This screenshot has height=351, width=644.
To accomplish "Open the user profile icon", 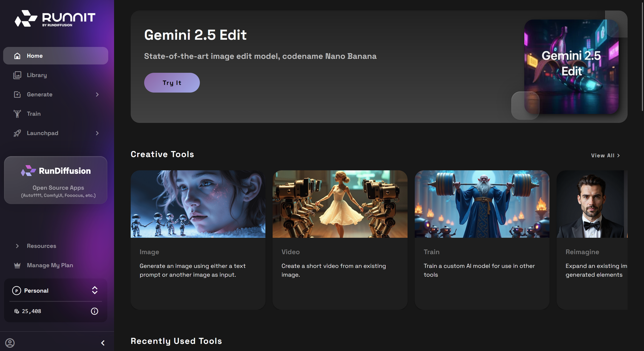I will click(10, 343).
